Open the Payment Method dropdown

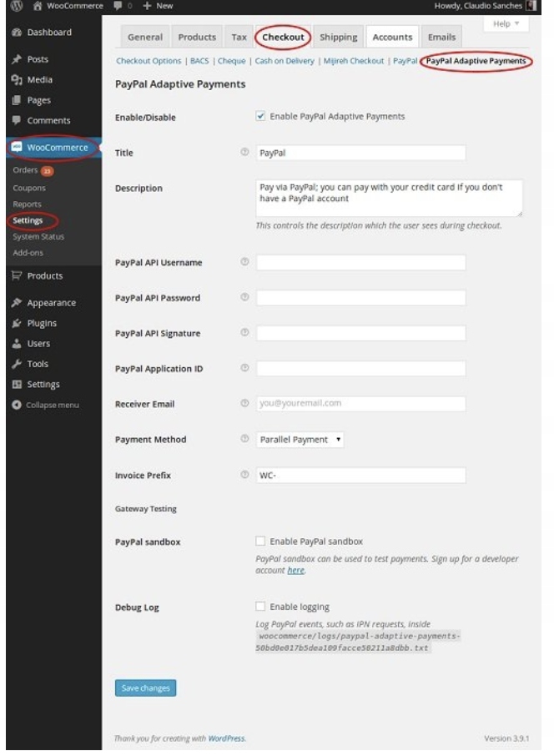(300, 440)
